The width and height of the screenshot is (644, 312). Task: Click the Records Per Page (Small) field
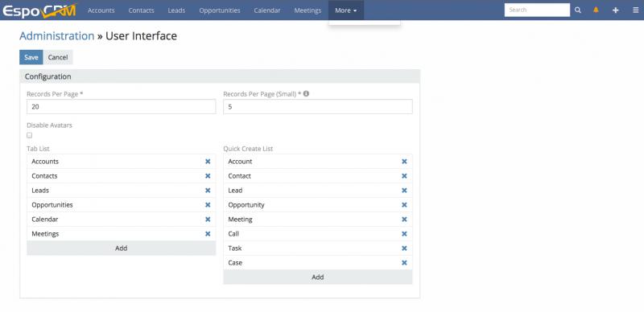click(x=317, y=106)
